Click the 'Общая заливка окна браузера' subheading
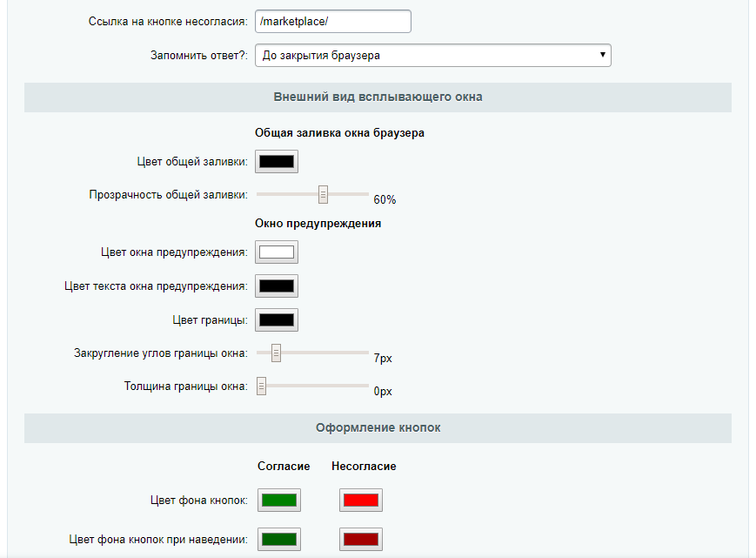756x558 pixels. point(339,133)
